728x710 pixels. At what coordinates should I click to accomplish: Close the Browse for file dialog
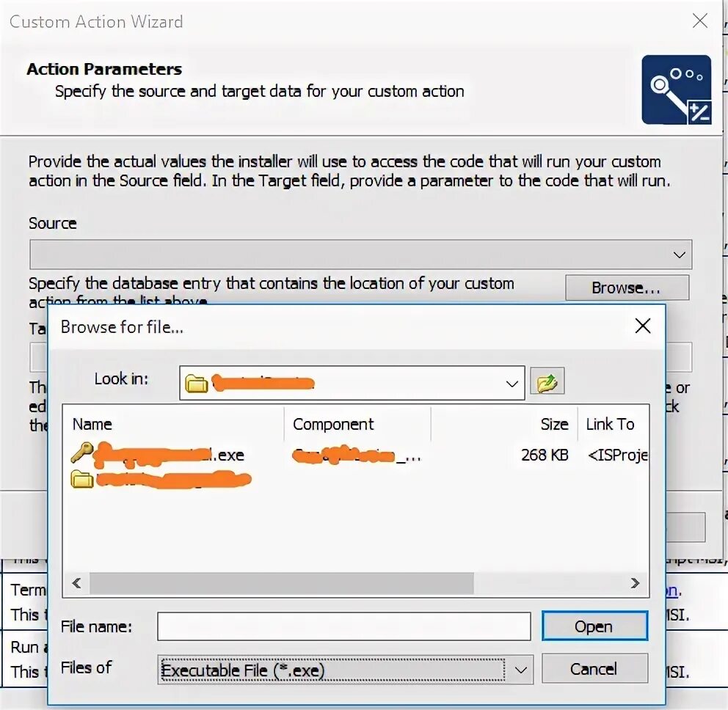(x=643, y=326)
